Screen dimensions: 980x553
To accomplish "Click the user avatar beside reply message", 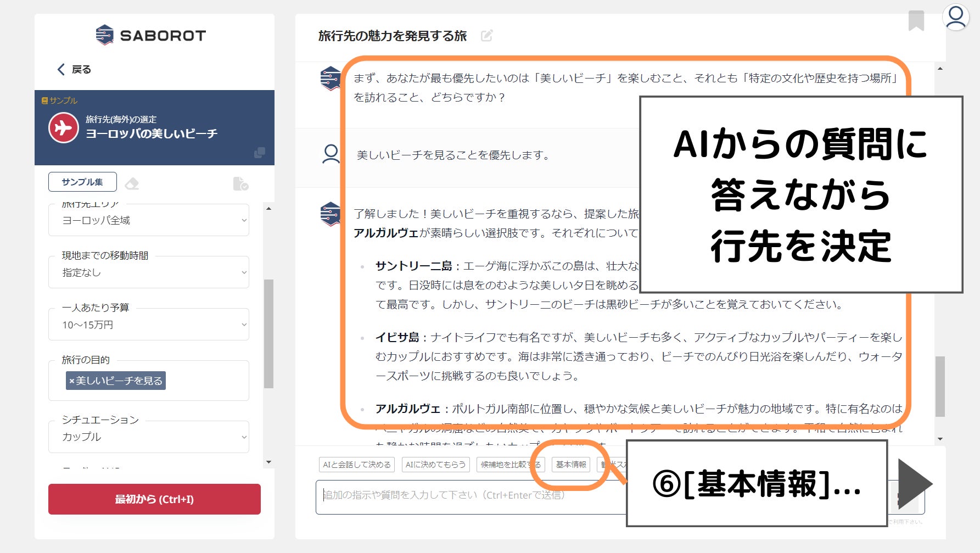I will [331, 154].
